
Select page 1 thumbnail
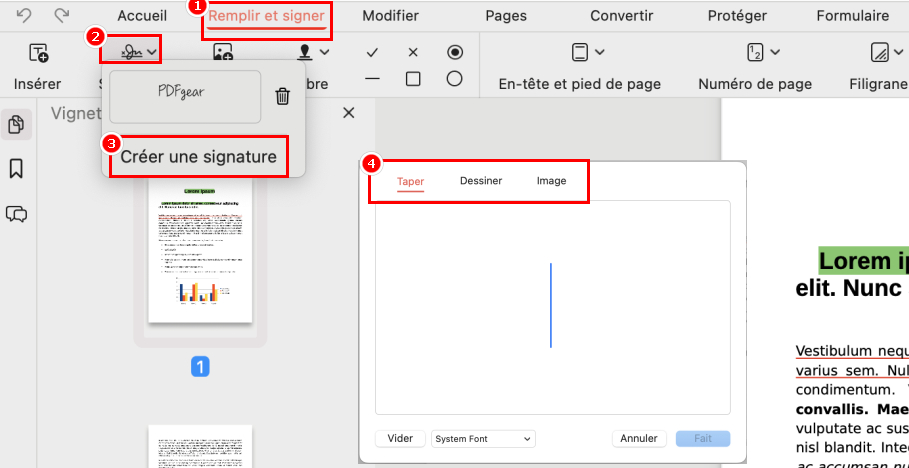[x=201, y=251]
